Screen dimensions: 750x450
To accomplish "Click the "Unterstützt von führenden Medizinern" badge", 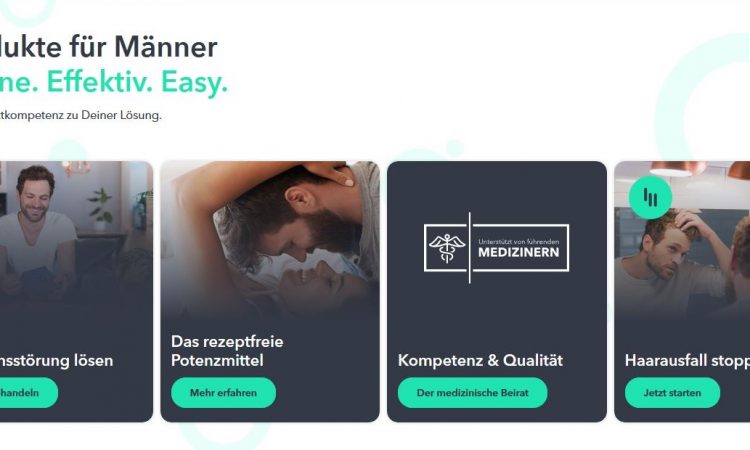I will coord(496,248).
